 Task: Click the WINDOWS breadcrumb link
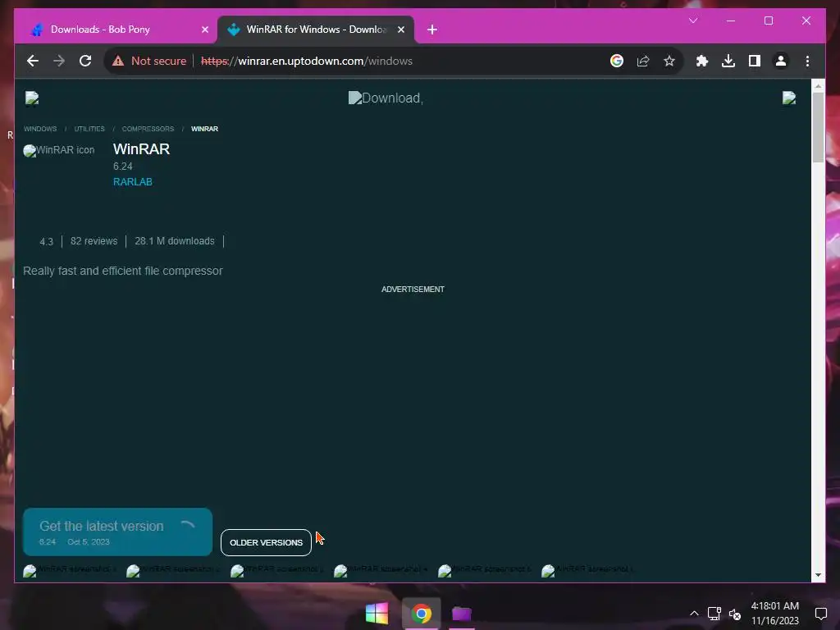point(40,129)
